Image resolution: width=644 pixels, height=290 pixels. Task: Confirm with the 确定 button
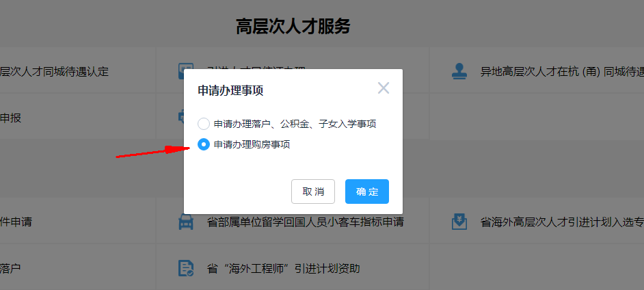coord(366,192)
